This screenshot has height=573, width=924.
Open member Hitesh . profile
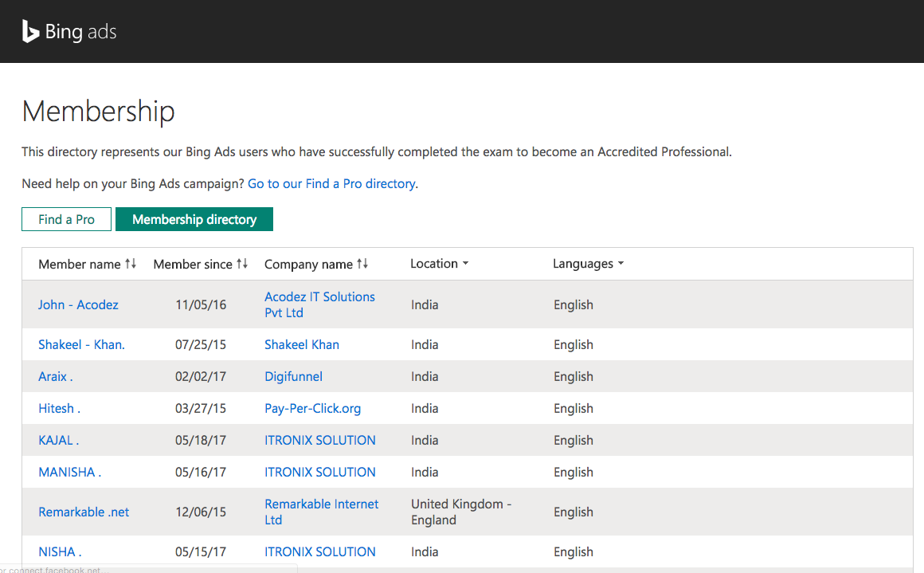pos(59,409)
